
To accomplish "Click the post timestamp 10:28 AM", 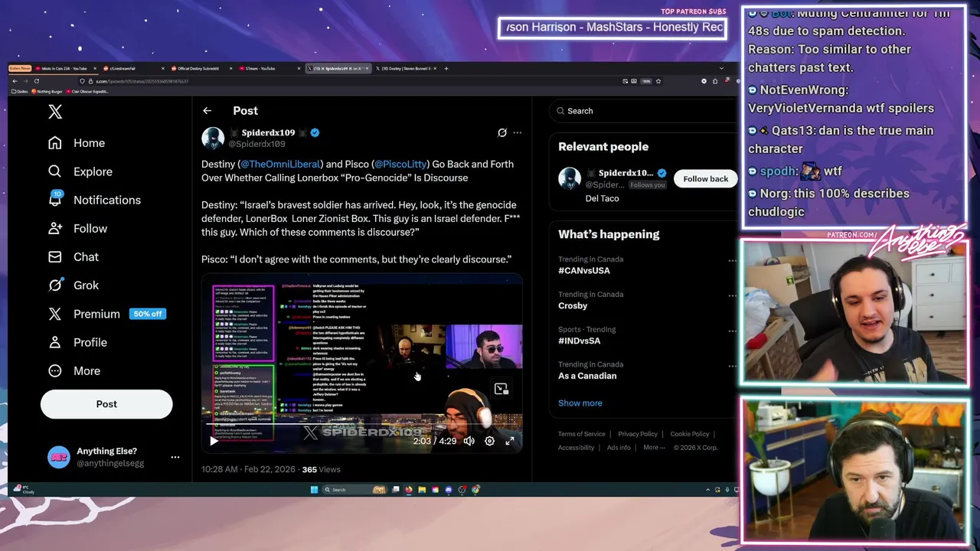I will click(x=249, y=469).
